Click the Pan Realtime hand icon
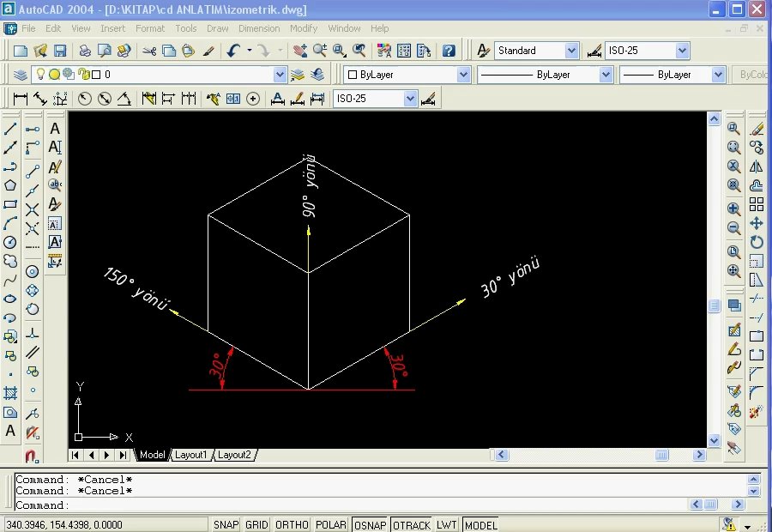 pos(300,51)
